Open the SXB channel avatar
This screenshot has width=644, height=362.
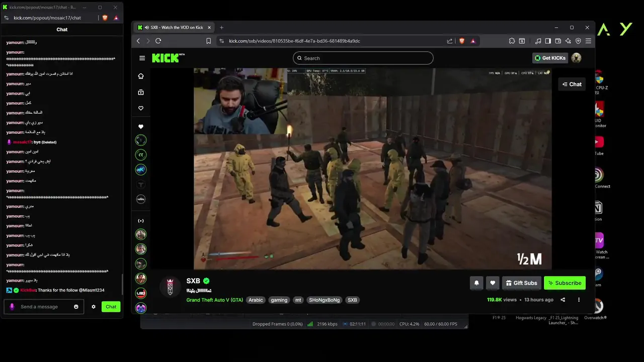pyautogui.click(x=170, y=287)
